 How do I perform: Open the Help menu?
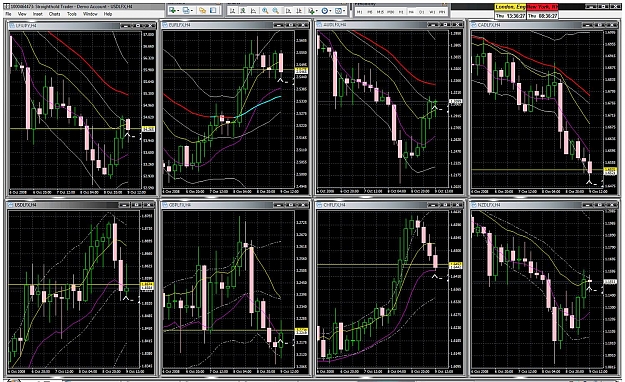pyautogui.click(x=108, y=14)
